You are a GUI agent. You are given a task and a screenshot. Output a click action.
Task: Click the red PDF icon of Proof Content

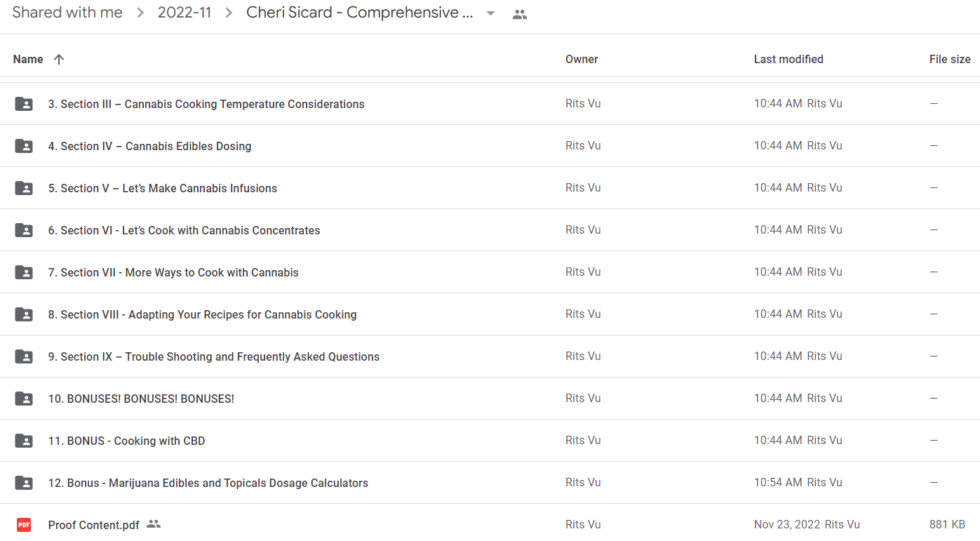24,525
